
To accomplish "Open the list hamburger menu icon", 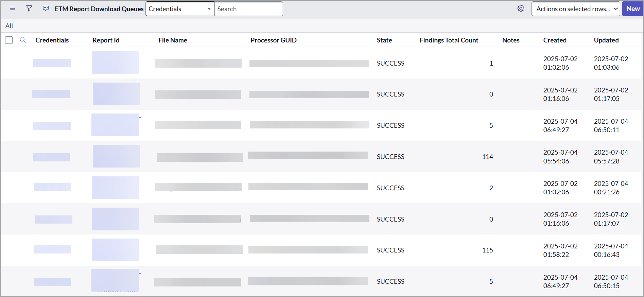I will pyautogui.click(x=13, y=8).
